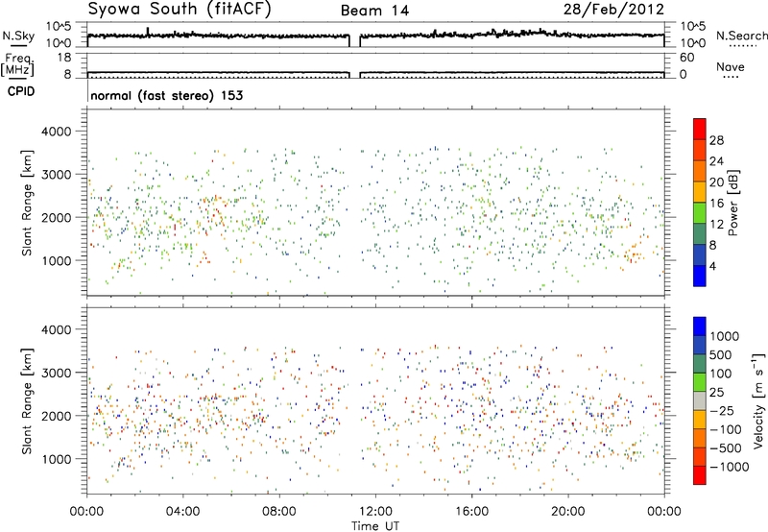Click the "18" frequency tick label

point(63,58)
